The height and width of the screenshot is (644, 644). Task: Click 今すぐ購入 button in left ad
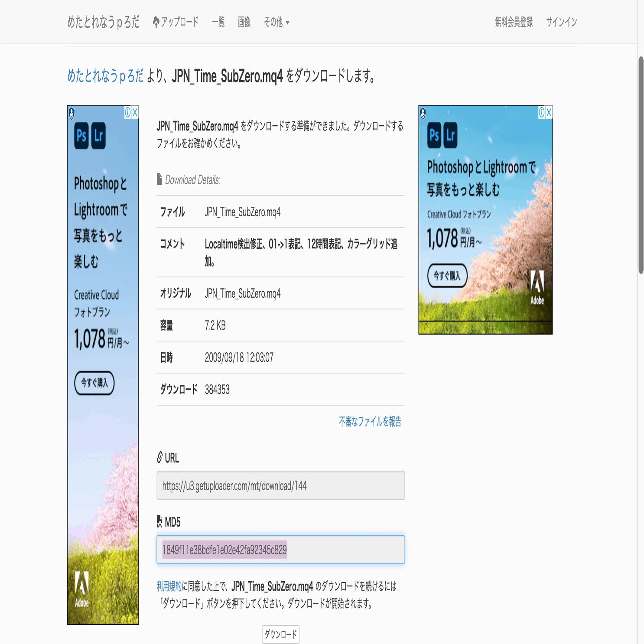94,383
